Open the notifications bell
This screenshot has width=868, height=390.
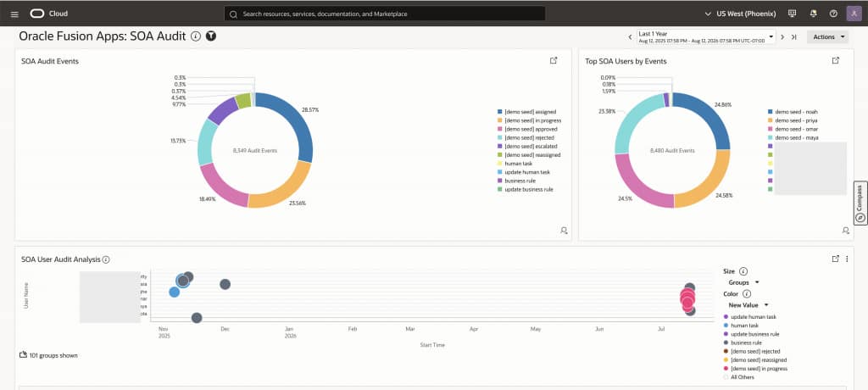tap(813, 14)
